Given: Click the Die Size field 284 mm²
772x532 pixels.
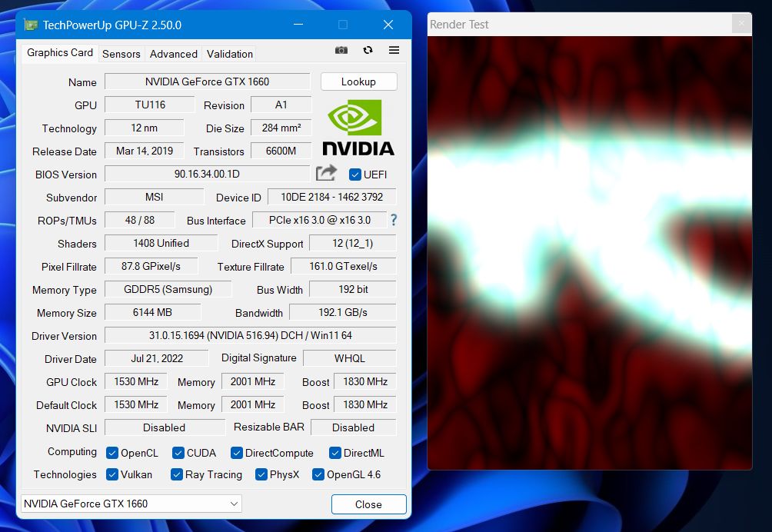Looking at the screenshot, I should pos(281,128).
